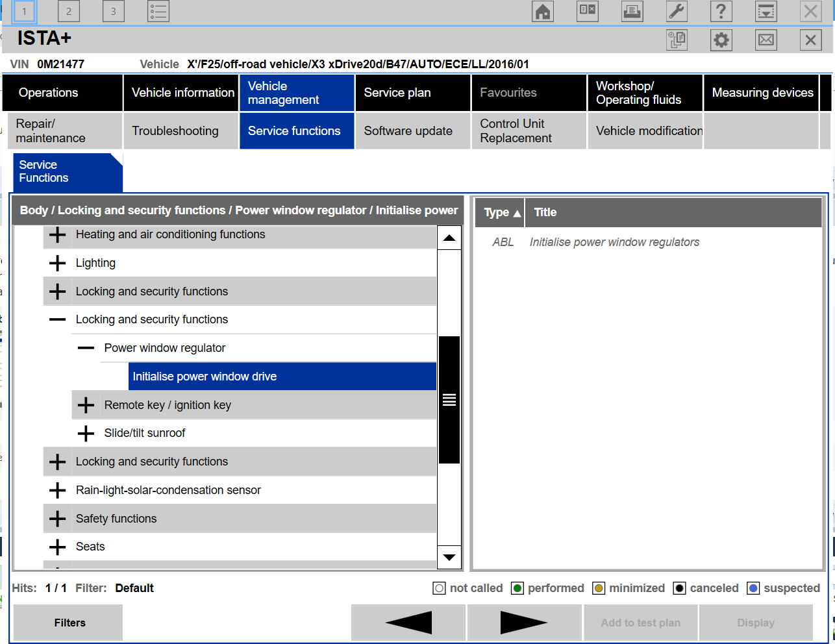Select the Service functions sub-tab
835x644 pixels.
click(297, 131)
